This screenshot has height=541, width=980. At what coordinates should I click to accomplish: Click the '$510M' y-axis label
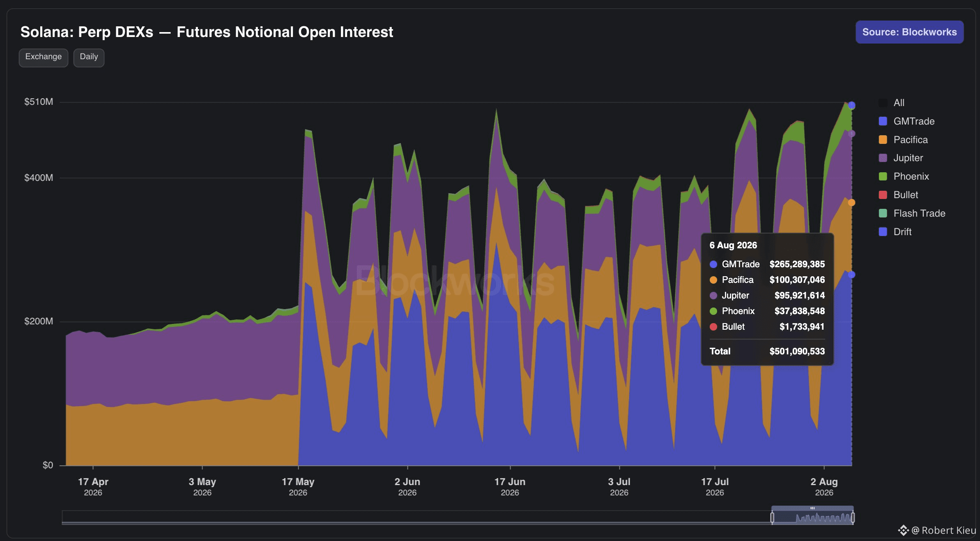pyautogui.click(x=39, y=102)
